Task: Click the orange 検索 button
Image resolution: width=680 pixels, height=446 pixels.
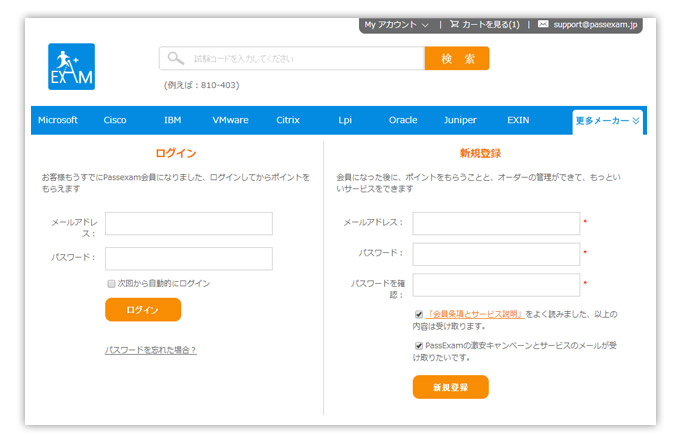Action: click(457, 58)
